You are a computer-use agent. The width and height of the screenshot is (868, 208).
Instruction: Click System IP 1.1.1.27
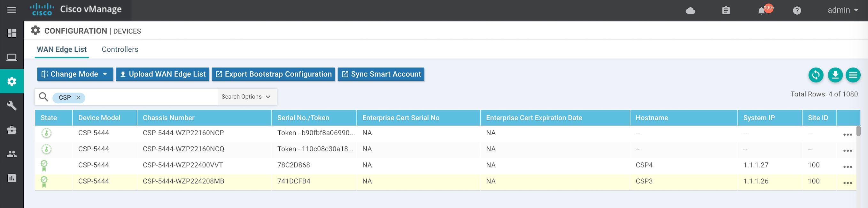click(756, 165)
